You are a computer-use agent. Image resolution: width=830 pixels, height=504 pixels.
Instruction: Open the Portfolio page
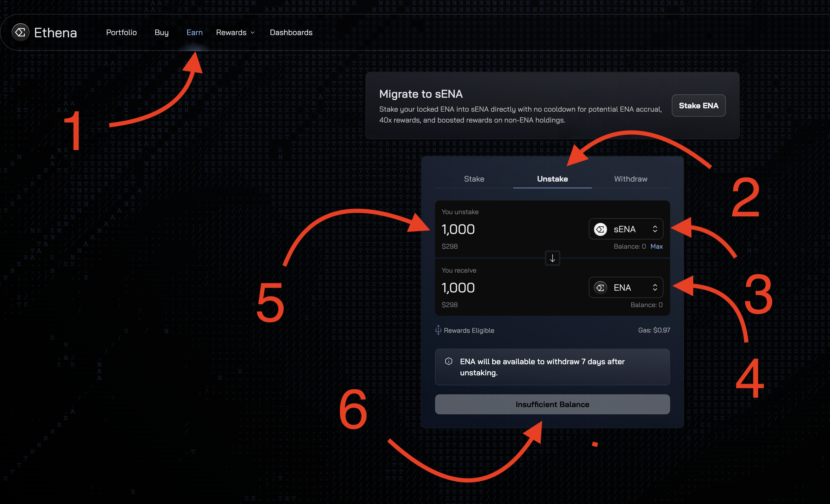[x=121, y=32]
